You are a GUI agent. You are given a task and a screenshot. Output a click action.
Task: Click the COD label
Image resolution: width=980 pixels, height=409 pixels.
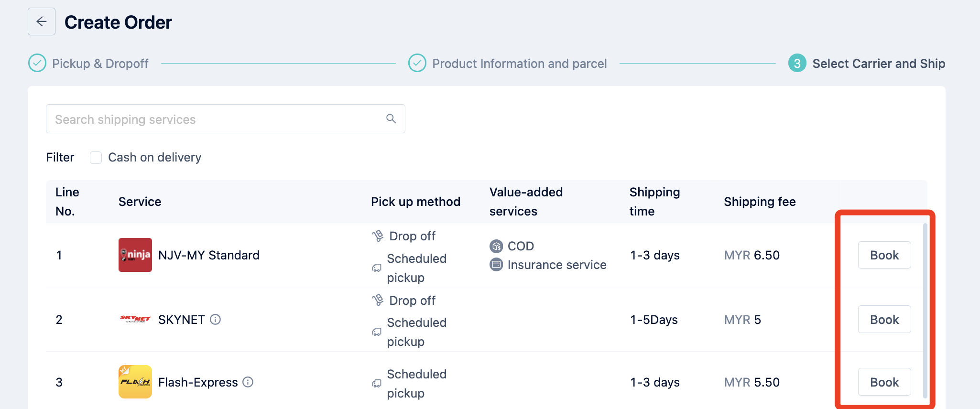[x=521, y=246]
